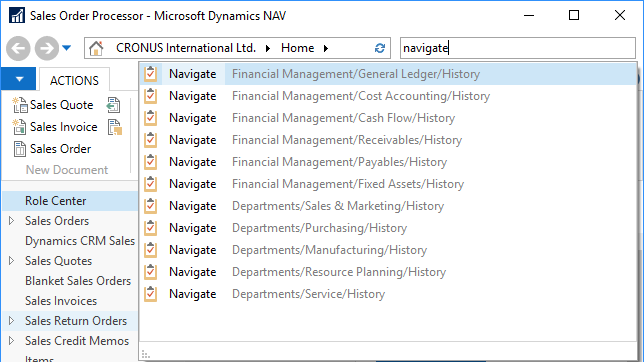Expand the arrow after CRONUS International Ltd.
Screen dimensions: 644x362
[268, 48]
